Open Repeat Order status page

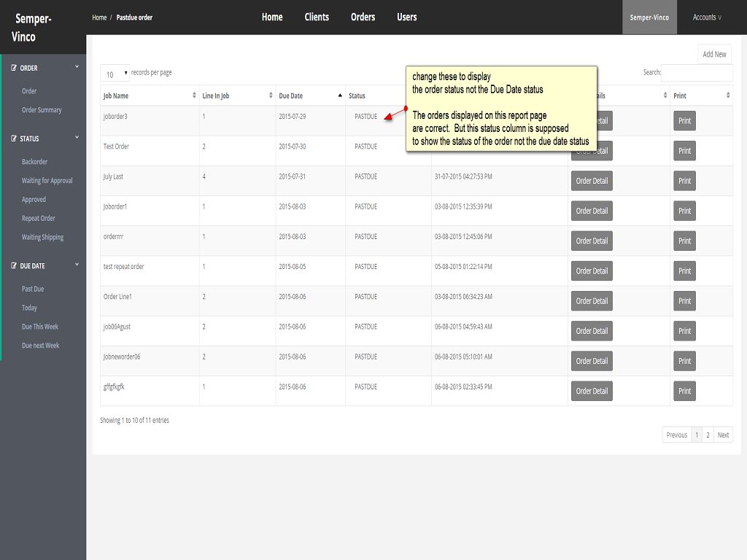pyautogui.click(x=38, y=219)
